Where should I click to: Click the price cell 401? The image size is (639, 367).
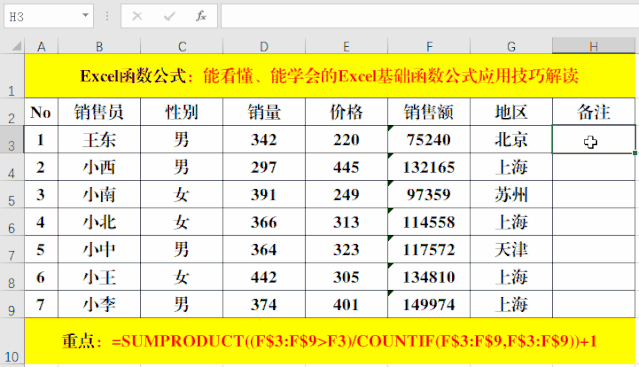(x=346, y=304)
